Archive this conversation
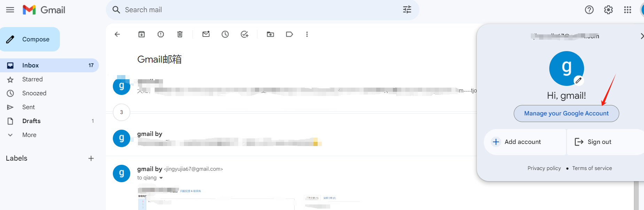Image resolution: width=644 pixels, height=210 pixels. (141, 34)
